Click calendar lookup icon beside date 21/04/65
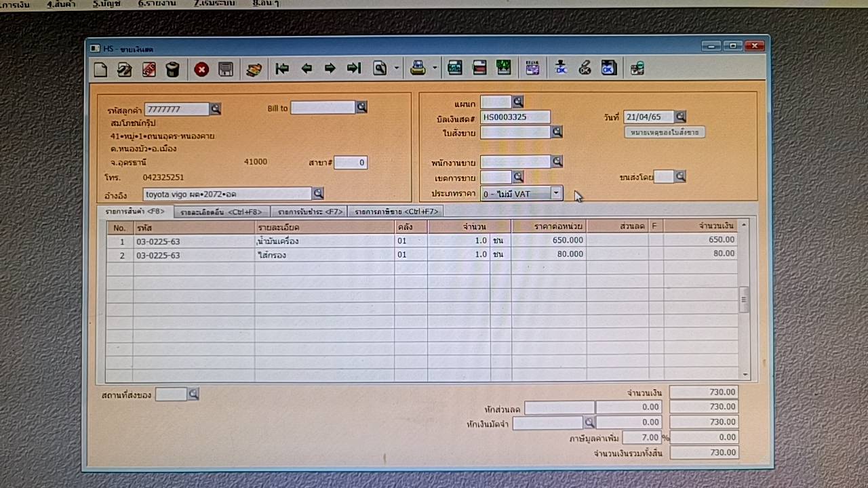Image resolution: width=868 pixels, height=488 pixels. pyautogui.click(x=680, y=117)
